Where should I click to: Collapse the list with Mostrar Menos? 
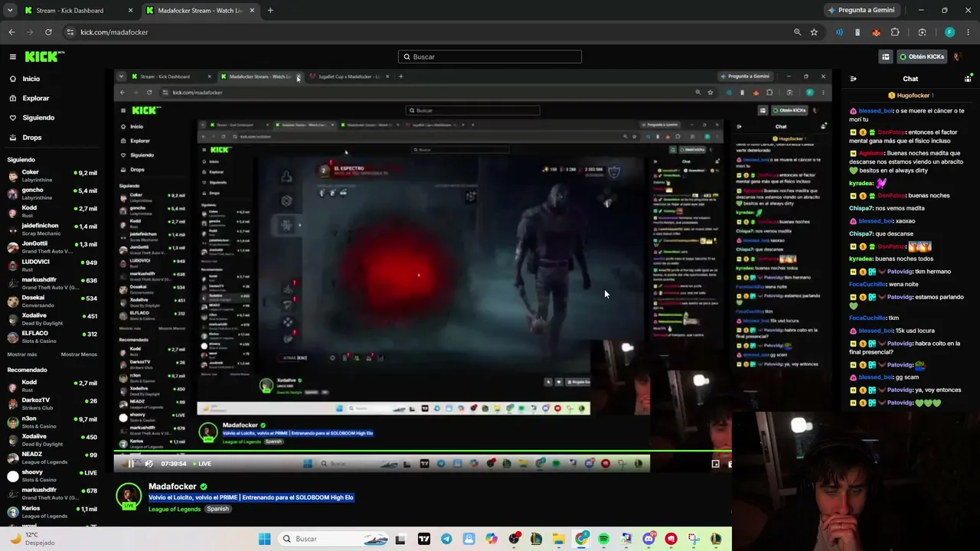(x=79, y=354)
